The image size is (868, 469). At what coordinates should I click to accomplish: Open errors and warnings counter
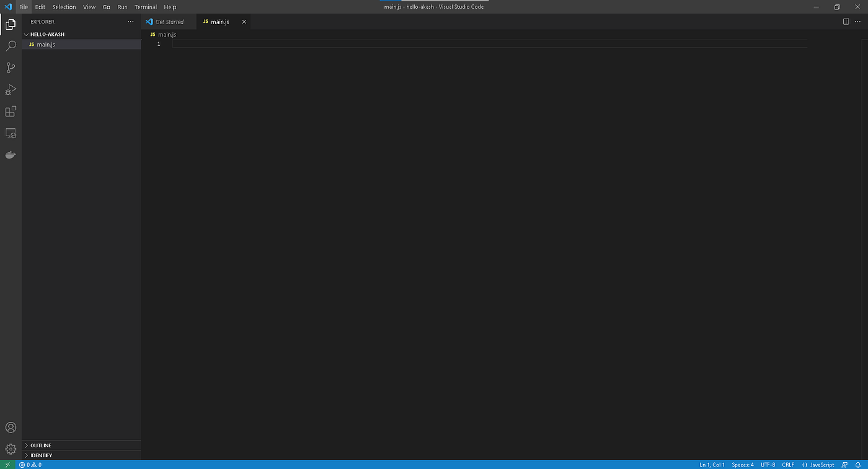[x=30, y=465]
